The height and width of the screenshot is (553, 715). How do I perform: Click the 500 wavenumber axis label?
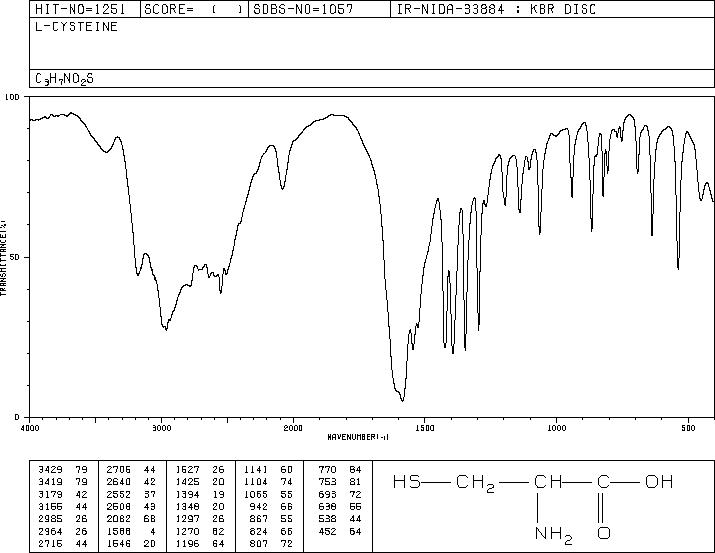point(689,428)
